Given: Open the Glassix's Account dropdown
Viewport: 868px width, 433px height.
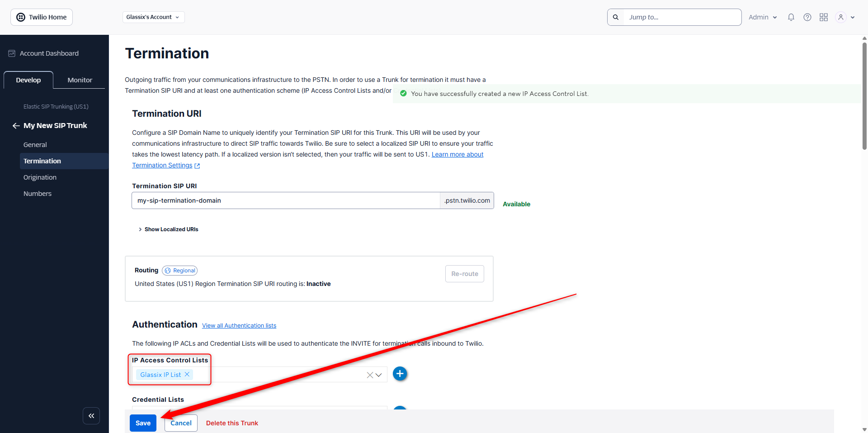Looking at the screenshot, I should 153,17.
